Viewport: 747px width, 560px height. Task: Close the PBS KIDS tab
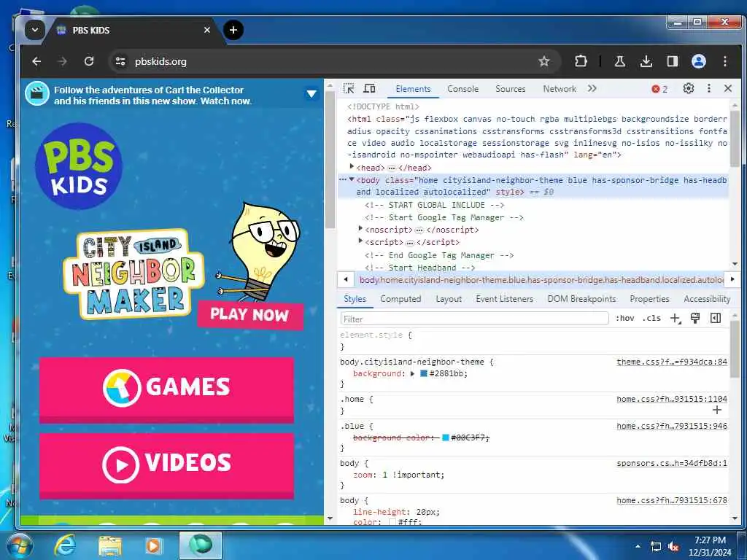206,30
